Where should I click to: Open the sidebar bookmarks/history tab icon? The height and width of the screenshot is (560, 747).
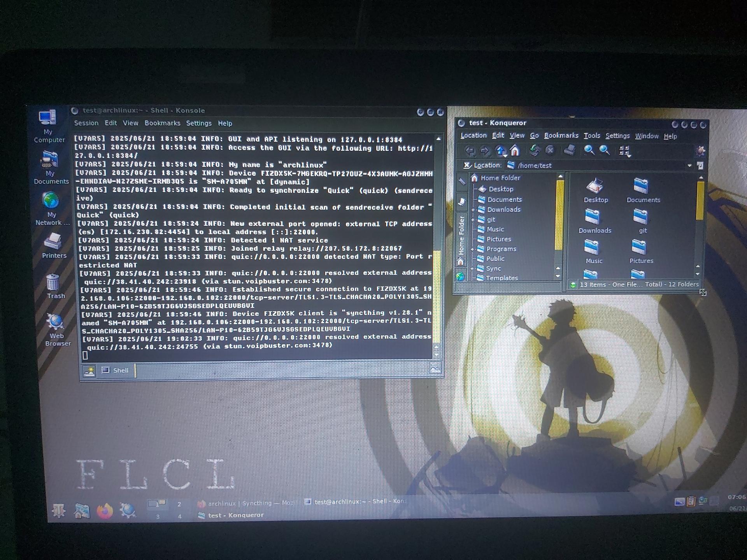pos(461,201)
